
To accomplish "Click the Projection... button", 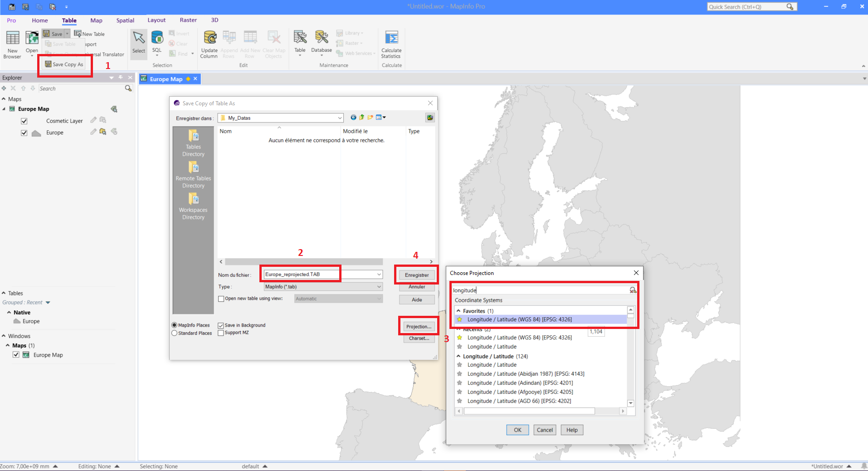I will click(419, 327).
